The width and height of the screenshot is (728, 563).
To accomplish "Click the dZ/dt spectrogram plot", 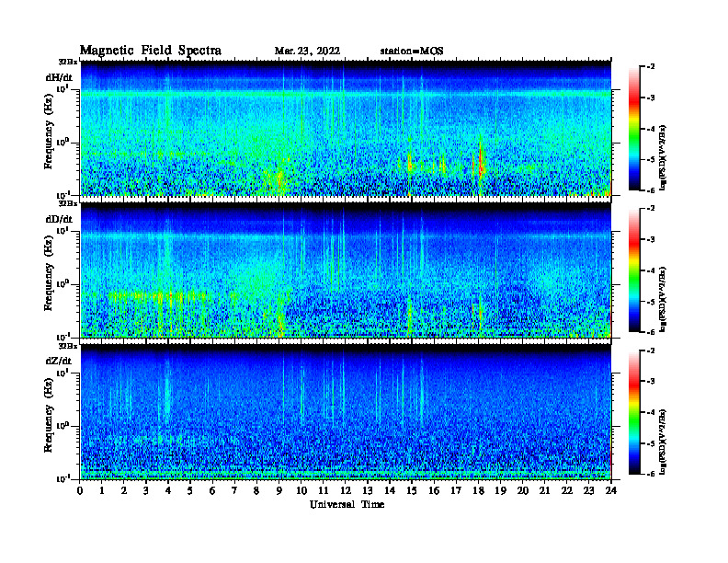I will click(x=346, y=411).
